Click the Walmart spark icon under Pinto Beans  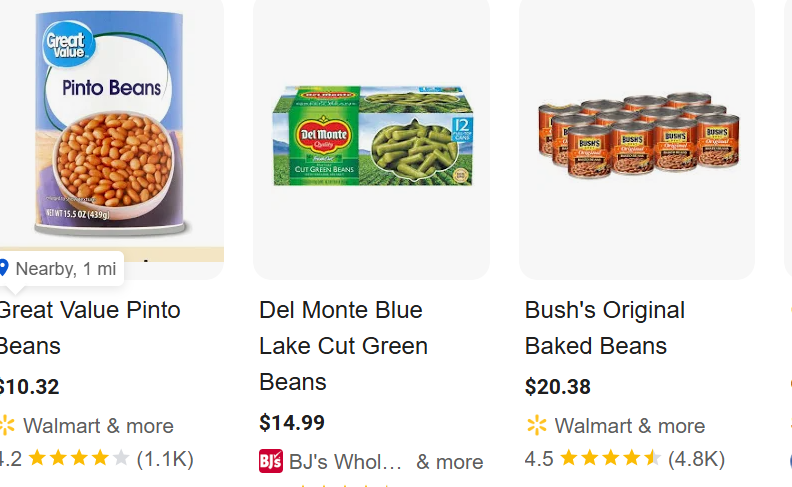7,426
